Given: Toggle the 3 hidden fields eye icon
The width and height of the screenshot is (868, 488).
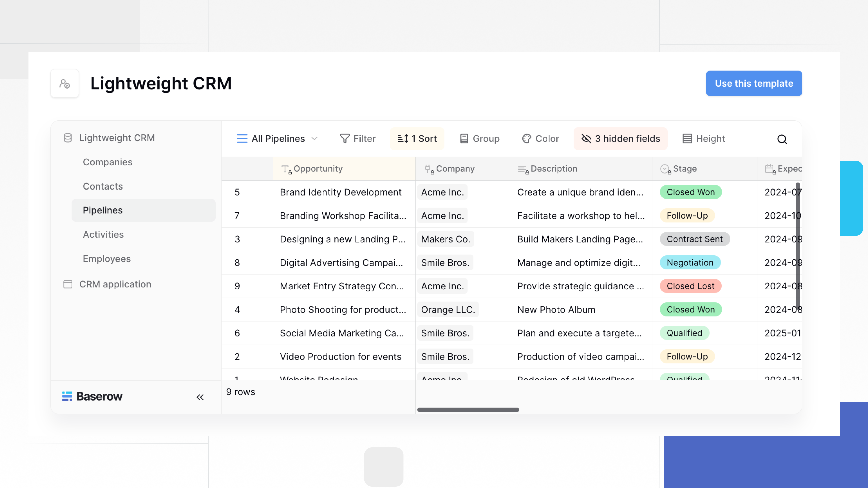Looking at the screenshot, I should tap(586, 138).
